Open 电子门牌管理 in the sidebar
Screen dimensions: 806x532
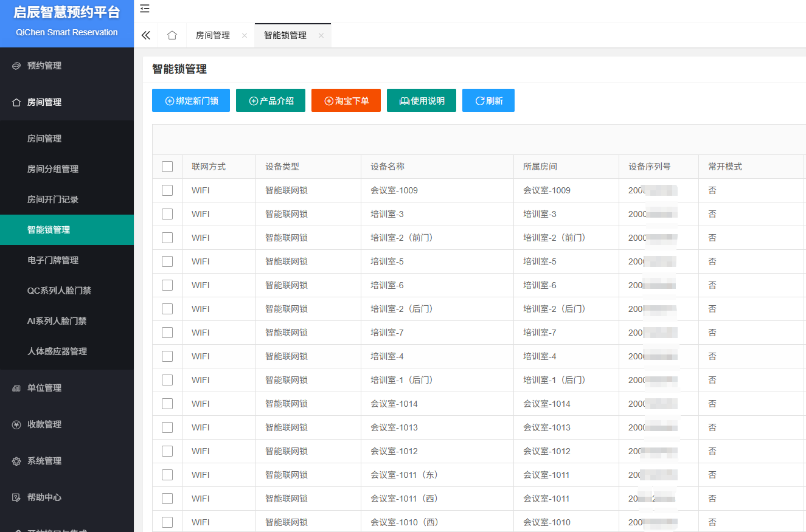tap(67, 260)
